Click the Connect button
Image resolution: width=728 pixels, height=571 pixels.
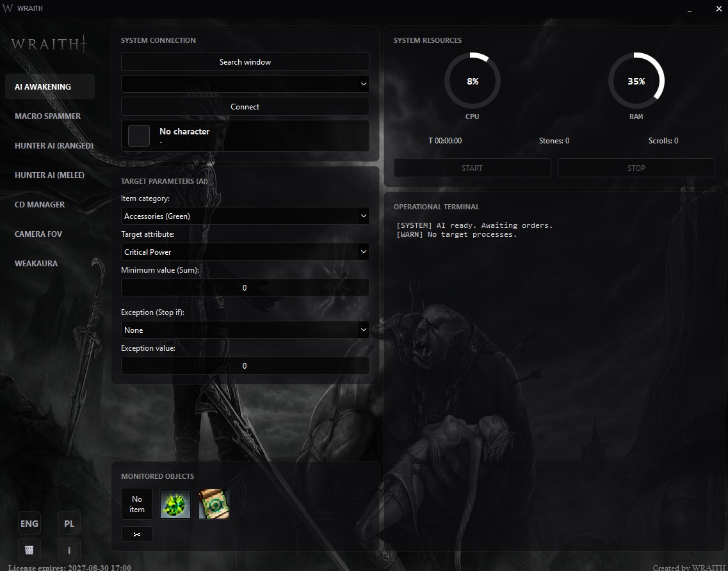pyautogui.click(x=245, y=106)
